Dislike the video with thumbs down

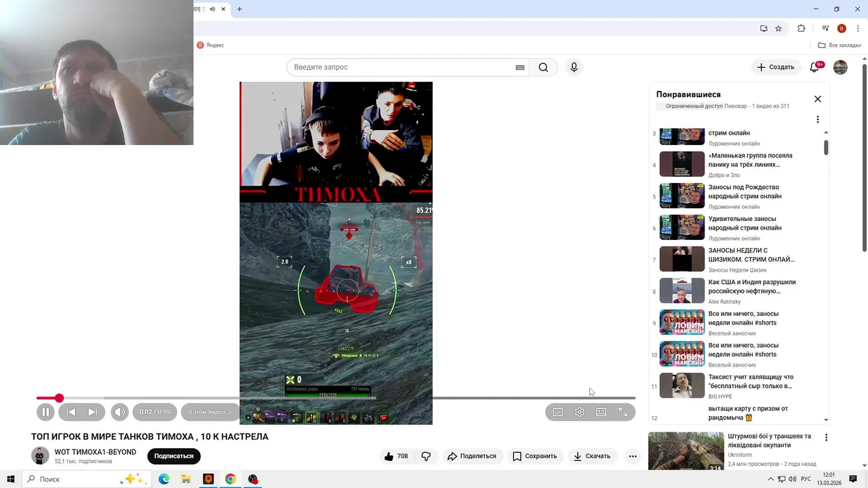(426, 456)
